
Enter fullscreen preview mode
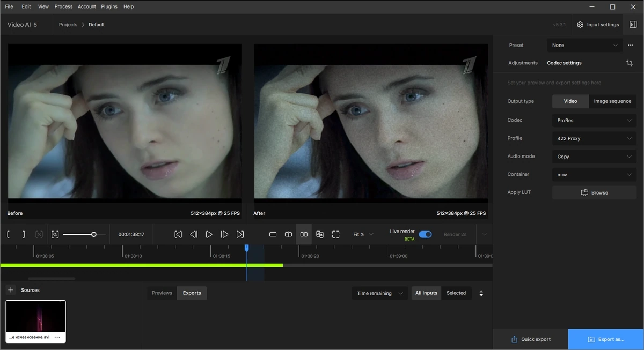(336, 234)
